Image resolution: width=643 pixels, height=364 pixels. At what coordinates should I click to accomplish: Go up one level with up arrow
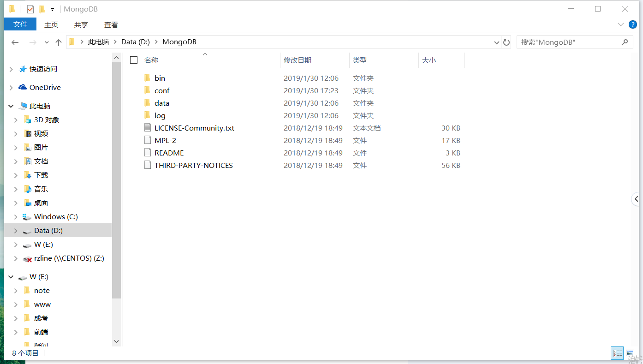58,42
